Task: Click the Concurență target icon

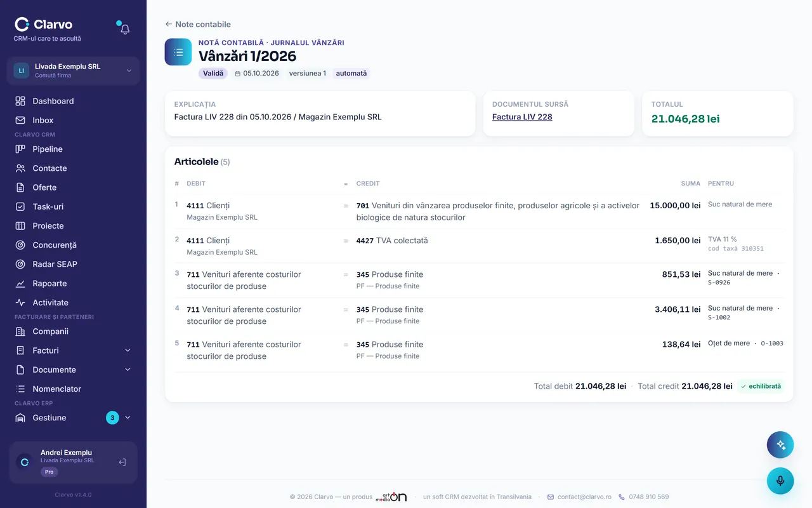Action: [20, 245]
